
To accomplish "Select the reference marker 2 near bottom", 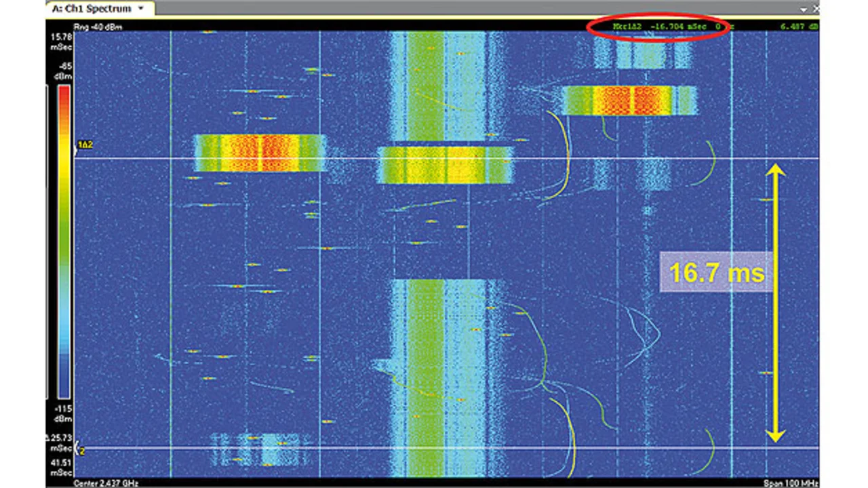I will pos(82,450).
